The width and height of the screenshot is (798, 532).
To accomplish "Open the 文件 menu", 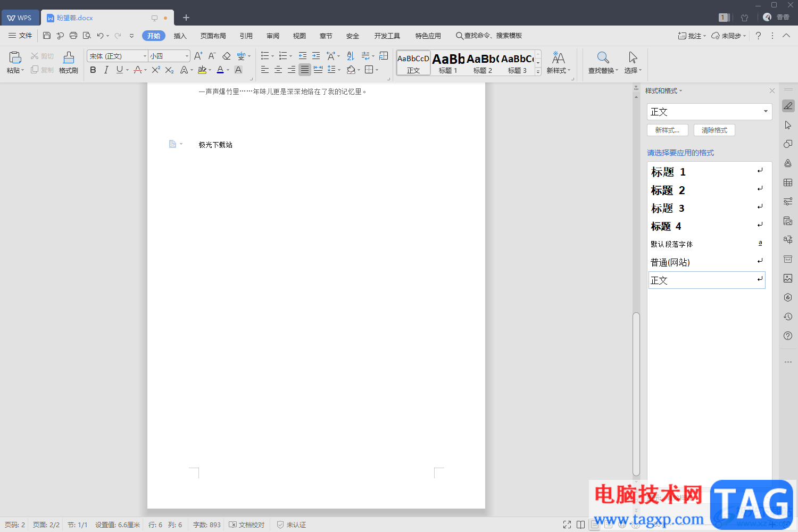I will pyautogui.click(x=20, y=36).
